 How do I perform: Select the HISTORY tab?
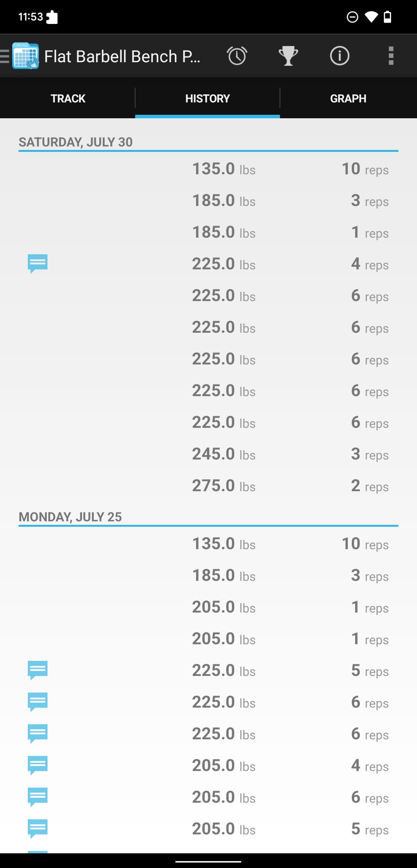pyautogui.click(x=207, y=99)
